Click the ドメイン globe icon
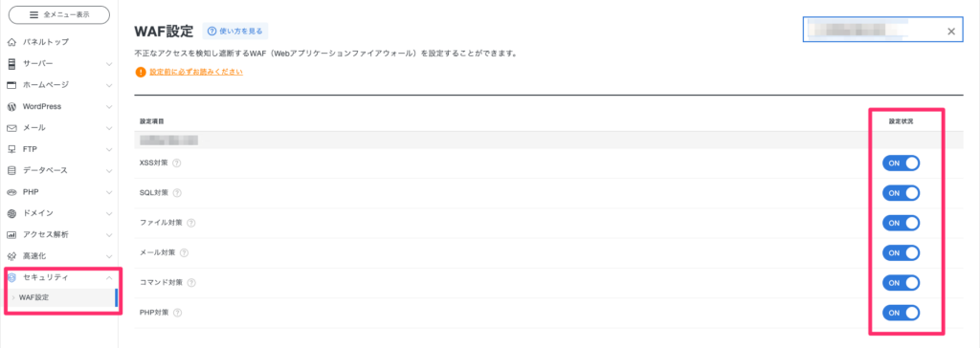Image resolution: width=980 pixels, height=348 pixels. point(11,213)
